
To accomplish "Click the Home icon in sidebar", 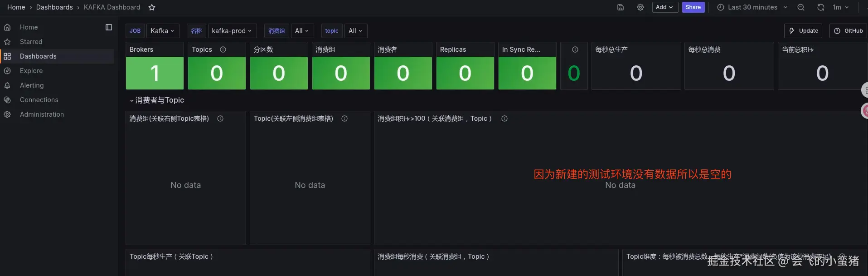I will tap(7, 27).
